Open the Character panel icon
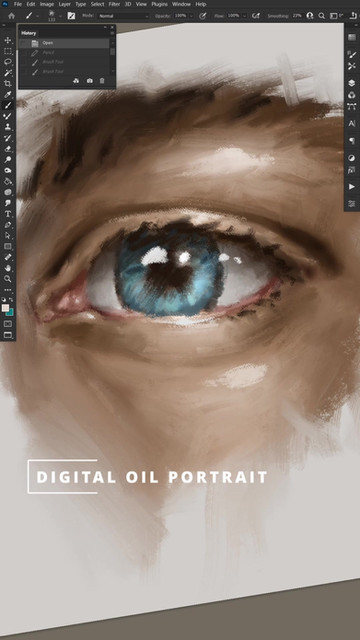The image size is (360, 640). [x=351, y=123]
